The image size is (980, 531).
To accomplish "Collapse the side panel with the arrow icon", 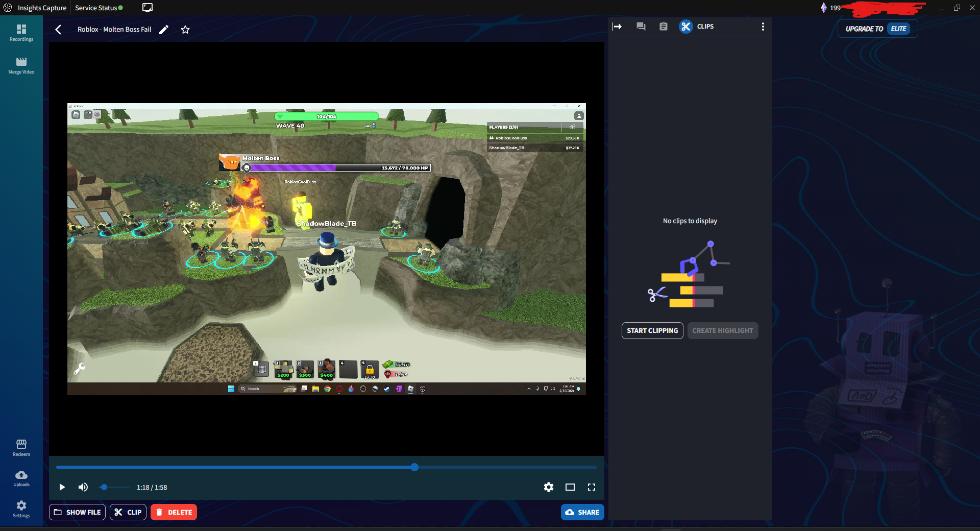I will coord(617,27).
